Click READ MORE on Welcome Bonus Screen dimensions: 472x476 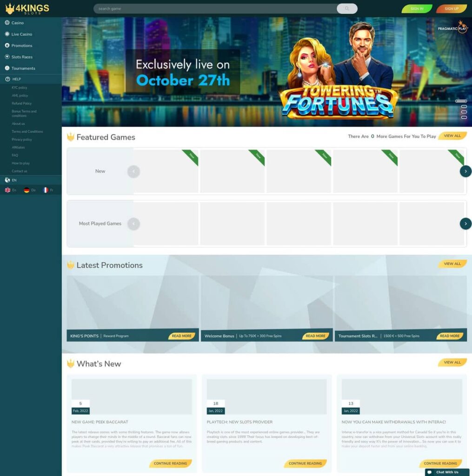(x=315, y=336)
